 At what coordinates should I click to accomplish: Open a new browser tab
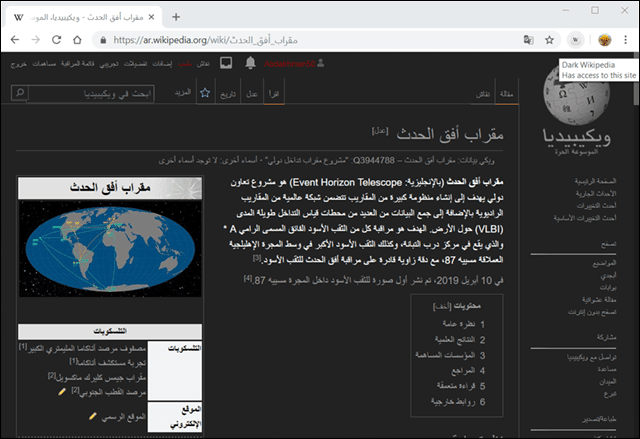pyautogui.click(x=176, y=17)
